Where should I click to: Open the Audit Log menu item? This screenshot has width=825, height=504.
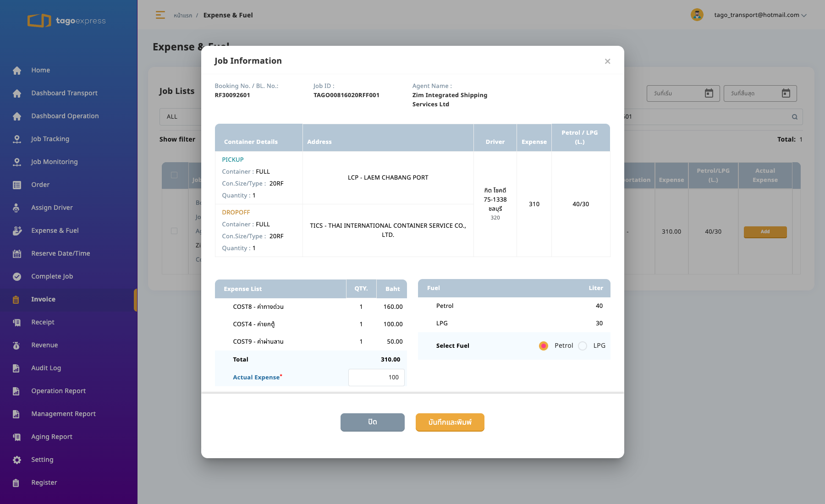coord(46,368)
